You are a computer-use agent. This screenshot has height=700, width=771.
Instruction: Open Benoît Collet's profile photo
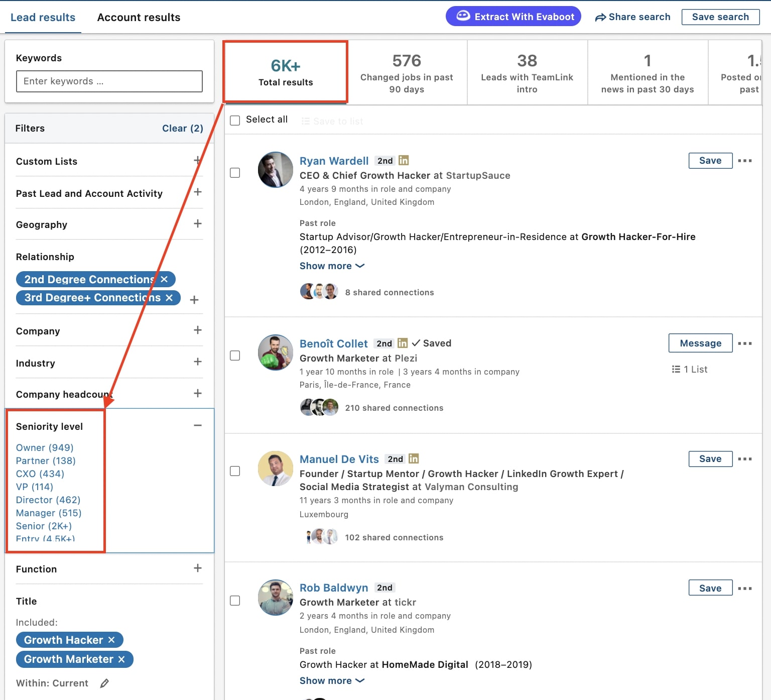[x=276, y=353]
